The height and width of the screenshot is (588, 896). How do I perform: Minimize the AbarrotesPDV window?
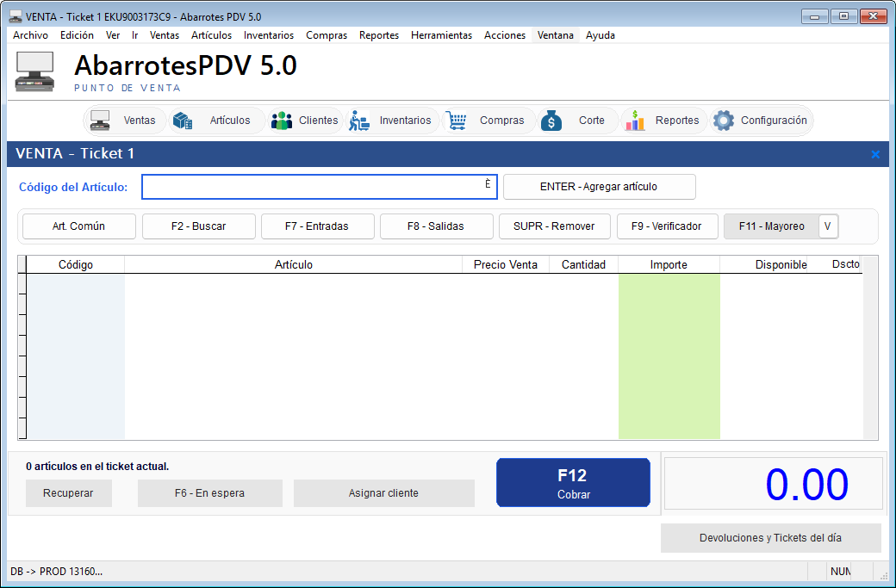(x=815, y=16)
